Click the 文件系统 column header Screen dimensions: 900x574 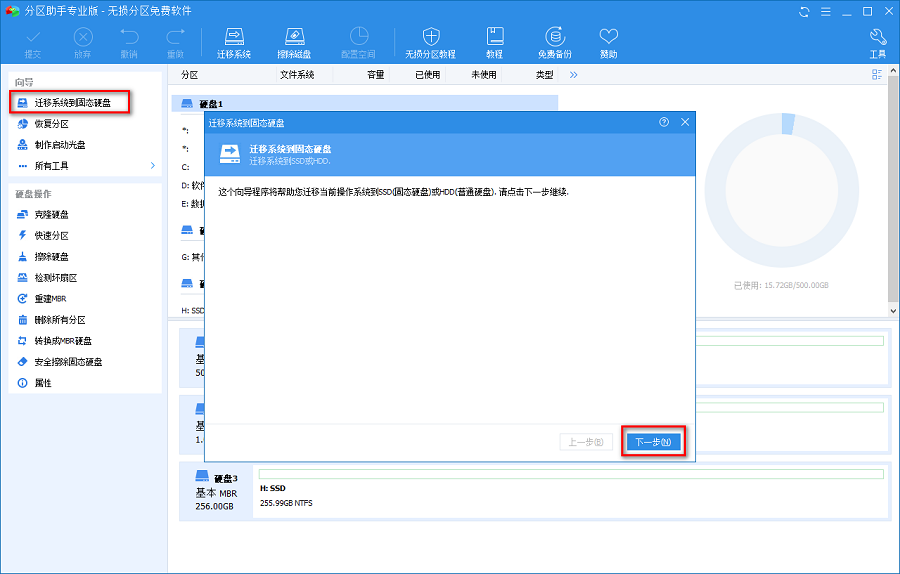[297, 75]
